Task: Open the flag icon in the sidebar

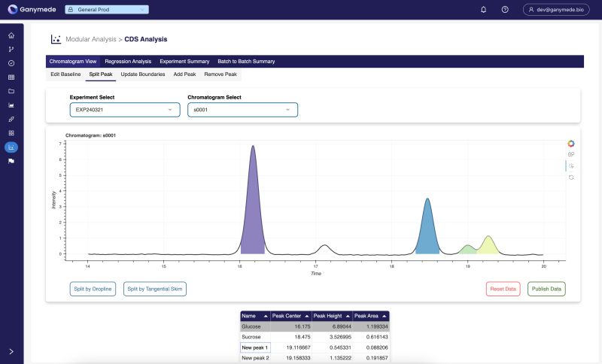Action: 11,161
